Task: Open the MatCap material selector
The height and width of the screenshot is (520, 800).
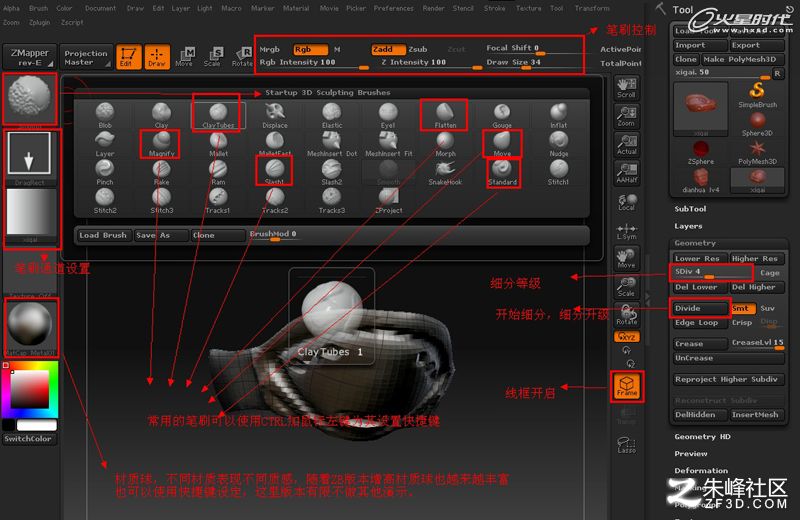Action: coord(31,327)
